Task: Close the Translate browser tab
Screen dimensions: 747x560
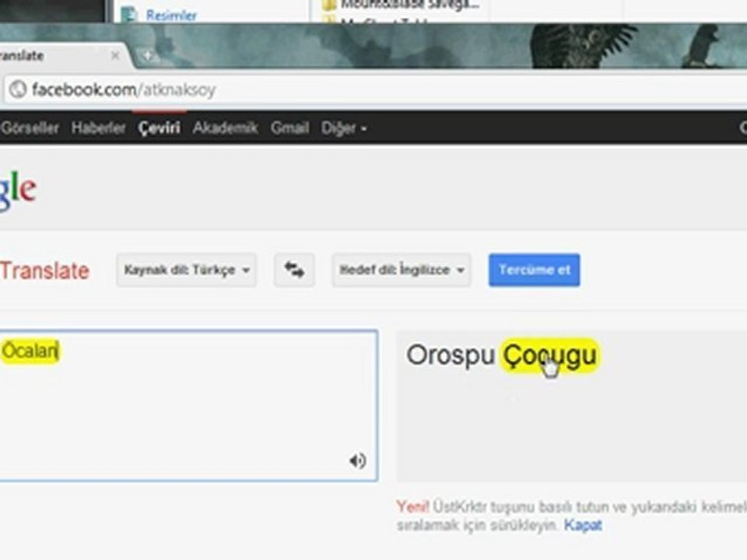Action: tap(115, 56)
